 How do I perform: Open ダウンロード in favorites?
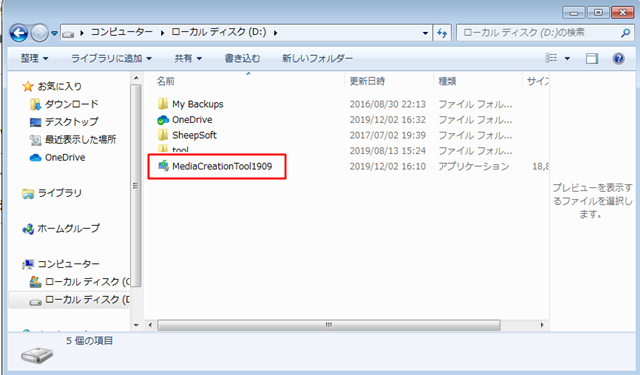point(72,104)
